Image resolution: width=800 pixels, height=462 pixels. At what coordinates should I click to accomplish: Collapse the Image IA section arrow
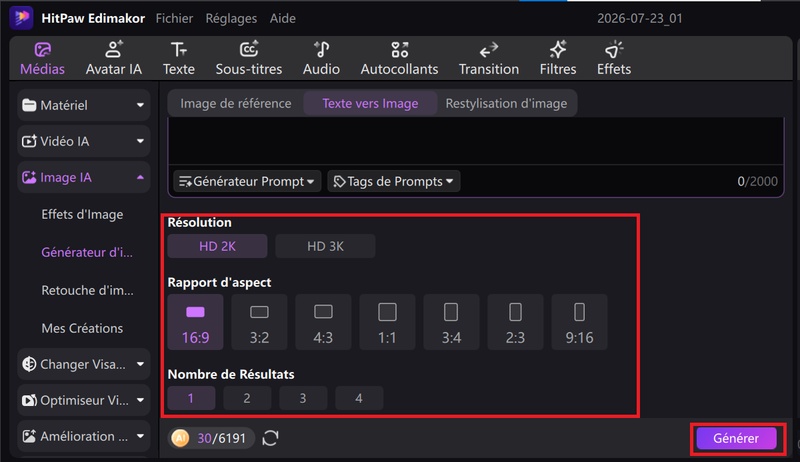point(140,177)
